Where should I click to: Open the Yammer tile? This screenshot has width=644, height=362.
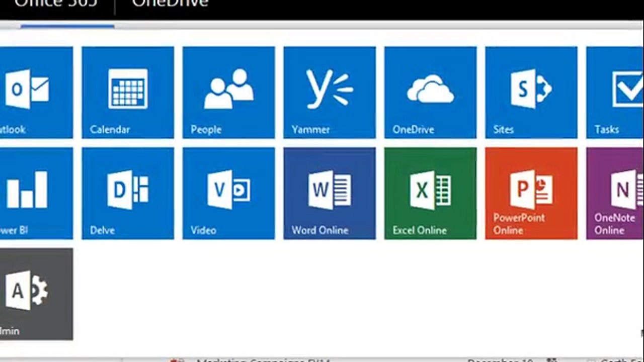[x=330, y=93]
